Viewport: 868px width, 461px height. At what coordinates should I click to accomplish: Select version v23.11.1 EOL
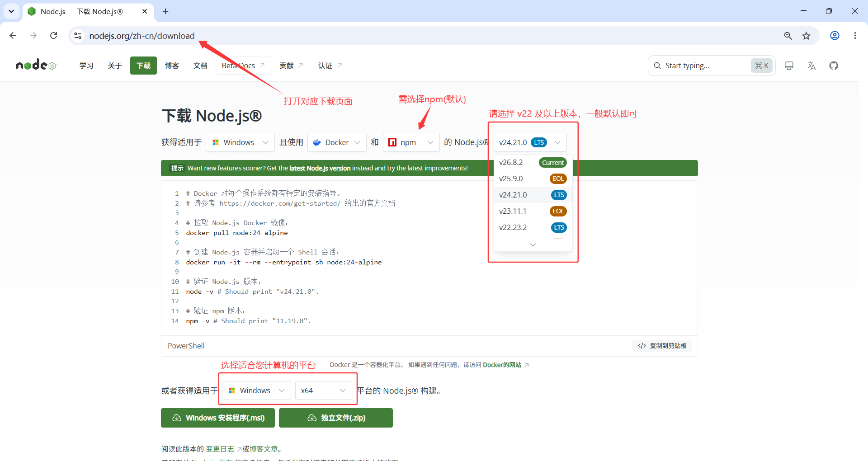point(533,211)
